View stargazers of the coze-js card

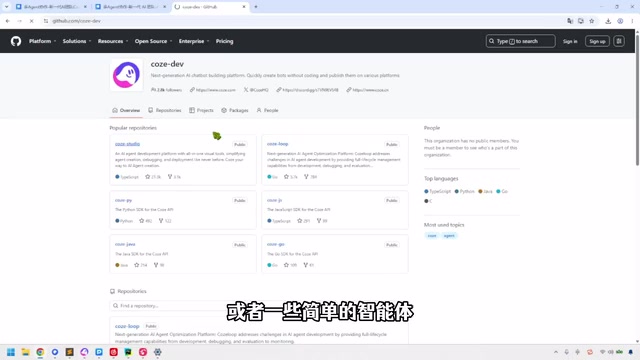coord(303,221)
